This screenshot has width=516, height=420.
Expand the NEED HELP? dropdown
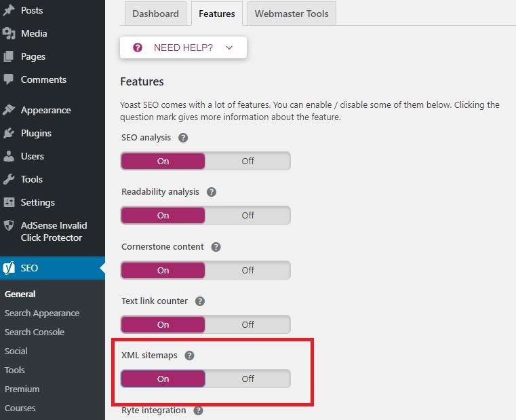[x=183, y=47]
